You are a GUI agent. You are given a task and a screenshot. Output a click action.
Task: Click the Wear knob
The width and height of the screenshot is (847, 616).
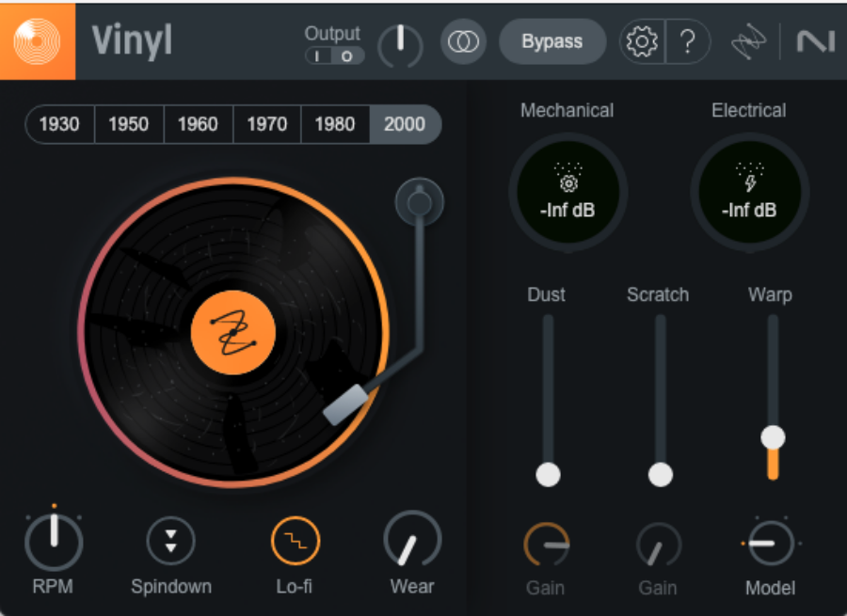pyautogui.click(x=411, y=541)
